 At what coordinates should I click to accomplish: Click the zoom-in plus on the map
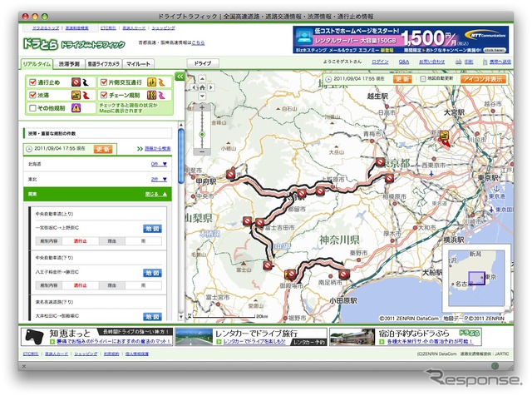[x=202, y=107]
